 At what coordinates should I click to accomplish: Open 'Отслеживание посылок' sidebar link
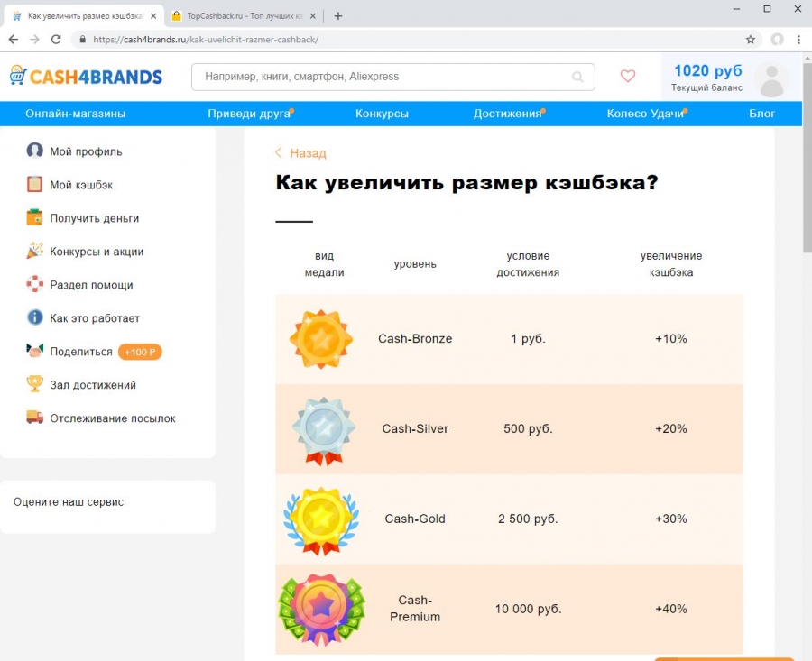point(113,418)
